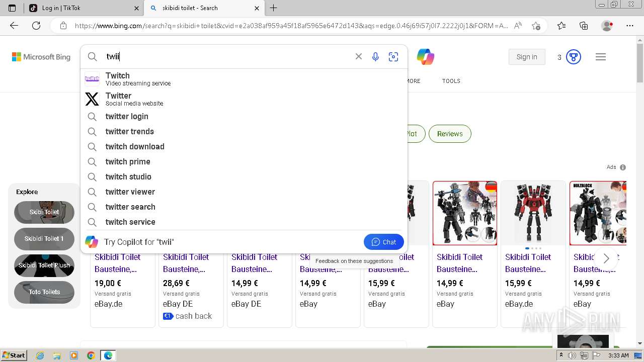The image size is (644, 362).
Task: Choose the 'twitch studio' suggestion
Action: pos(244,176)
